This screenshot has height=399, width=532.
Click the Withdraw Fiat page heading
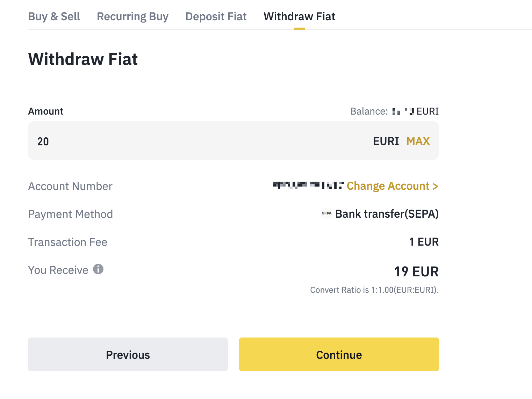tap(83, 59)
